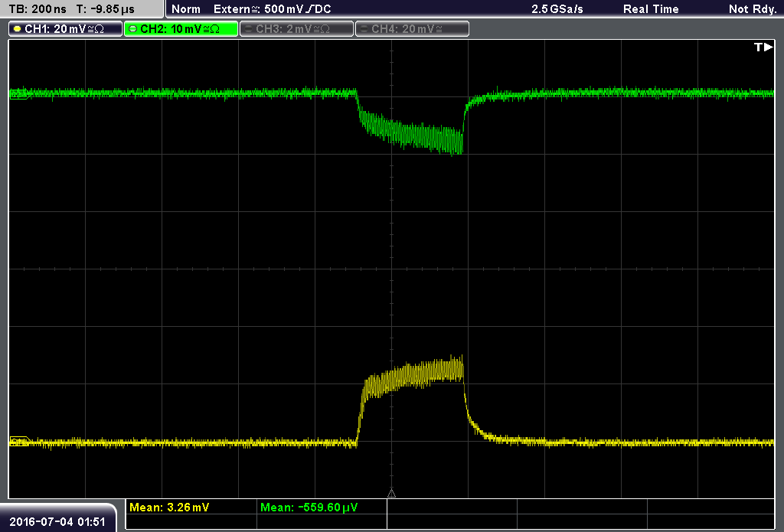The image size is (784, 532).
Task: Click the Extern 500 mV DC trigger source
Action: click(x=272, y=9)
